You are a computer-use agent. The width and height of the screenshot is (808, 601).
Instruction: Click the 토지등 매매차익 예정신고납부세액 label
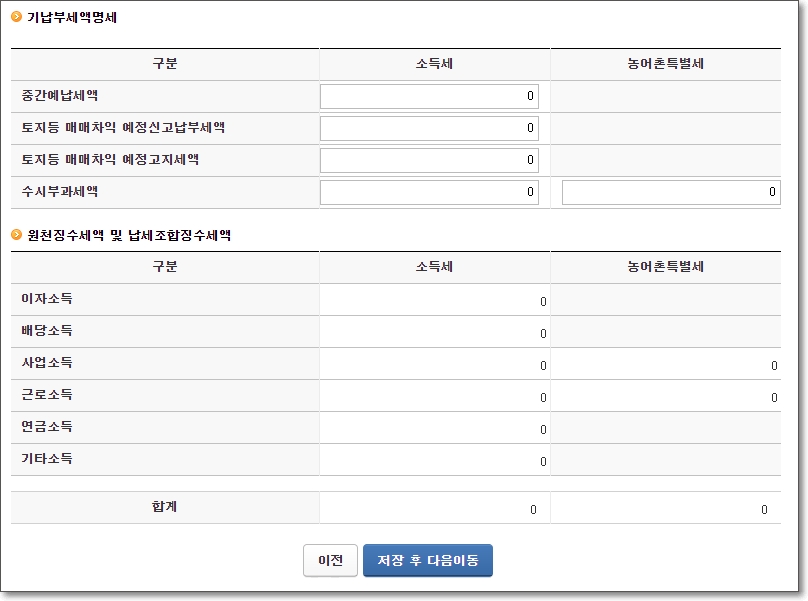pyautogui.click(x=123, y=127)
